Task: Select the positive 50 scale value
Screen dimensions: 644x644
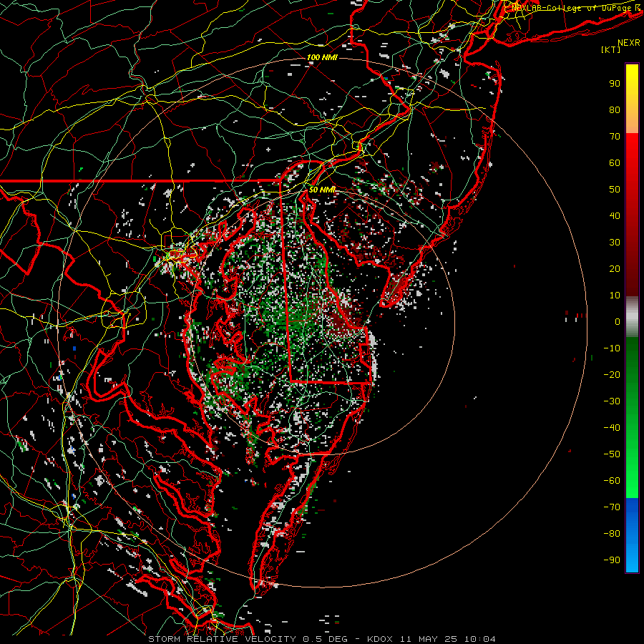Action: [615, 190]
